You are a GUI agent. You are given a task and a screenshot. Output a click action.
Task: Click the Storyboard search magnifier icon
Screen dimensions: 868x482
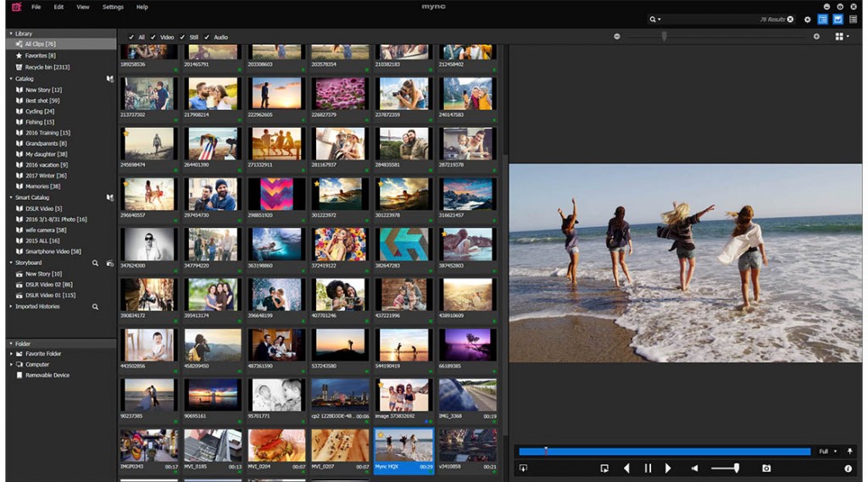coord(95,263)
